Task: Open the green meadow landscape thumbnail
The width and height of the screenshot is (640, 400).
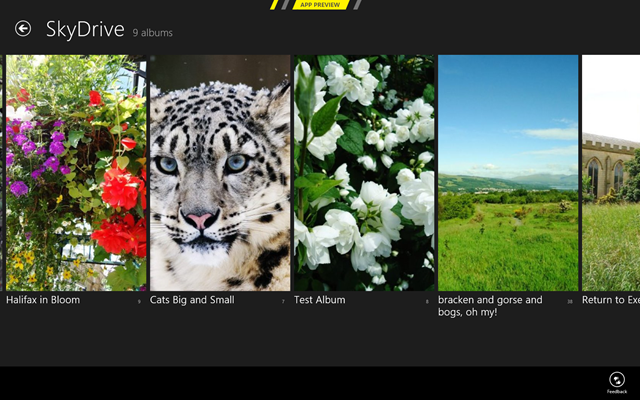Action: [508, 173]
